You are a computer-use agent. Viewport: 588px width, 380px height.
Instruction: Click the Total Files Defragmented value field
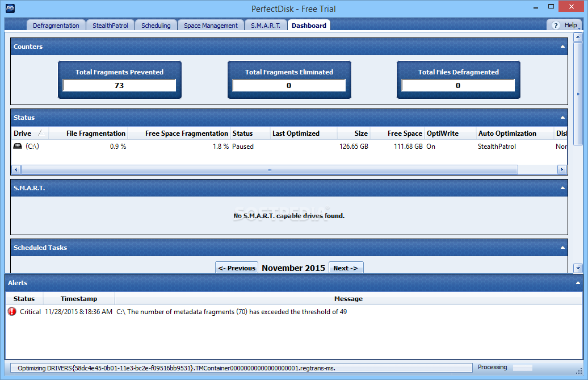tap(458, 86)
